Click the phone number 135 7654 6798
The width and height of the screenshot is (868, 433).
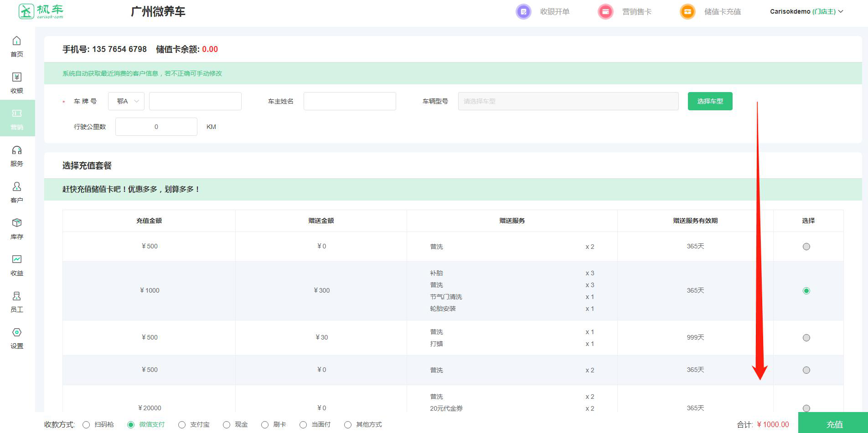(x=119, y=49)
